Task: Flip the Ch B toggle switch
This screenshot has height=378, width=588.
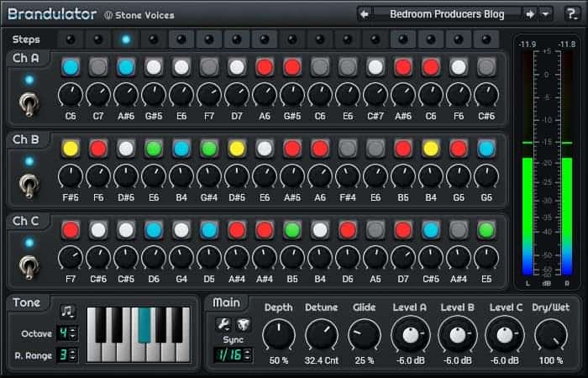Action: pos(29,185)
